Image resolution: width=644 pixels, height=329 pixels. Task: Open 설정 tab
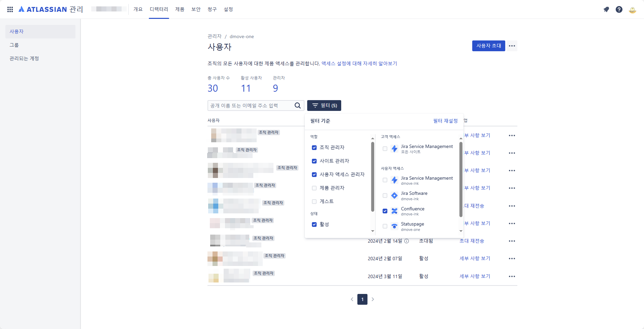pos(228,9)
